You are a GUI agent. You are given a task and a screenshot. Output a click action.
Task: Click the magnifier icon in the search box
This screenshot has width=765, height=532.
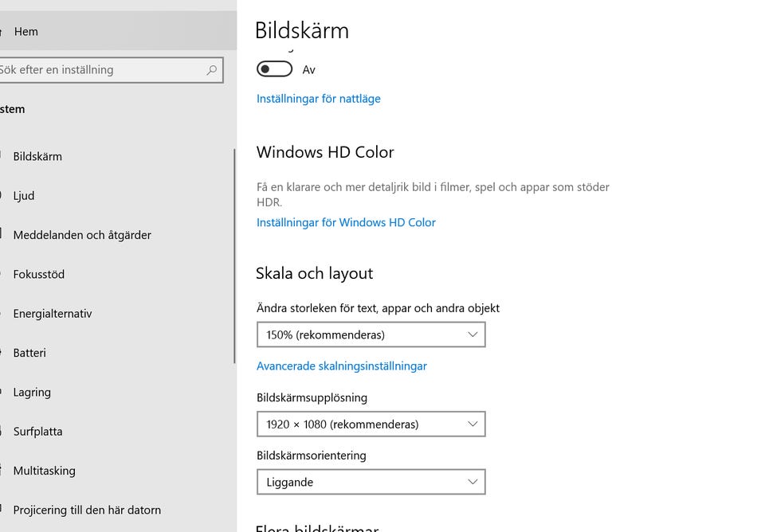[x=212, y=70]
